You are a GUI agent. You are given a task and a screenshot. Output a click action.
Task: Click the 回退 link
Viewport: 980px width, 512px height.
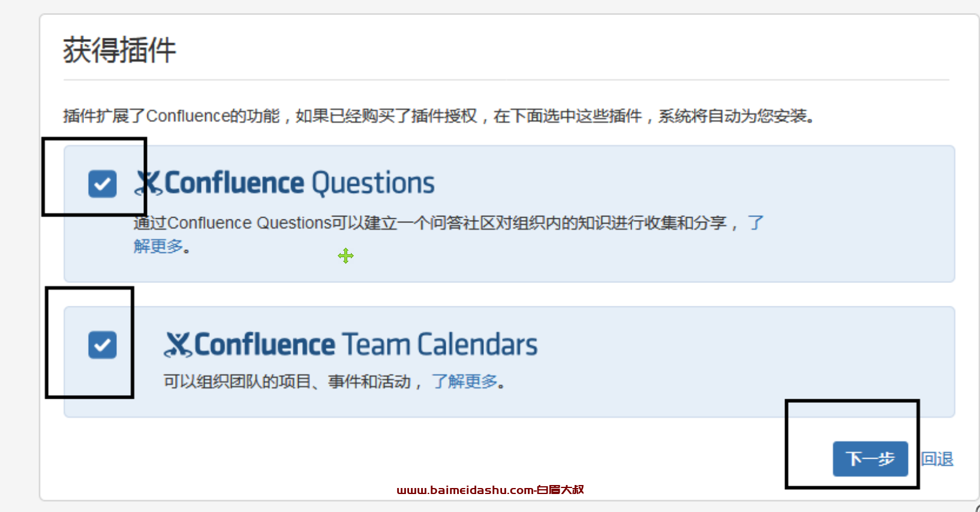(937, 459)
